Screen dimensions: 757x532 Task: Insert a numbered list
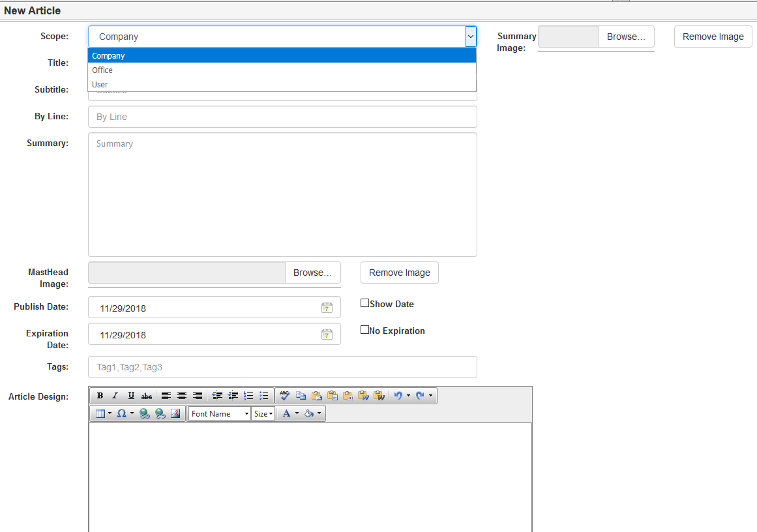tap(248, 396)
